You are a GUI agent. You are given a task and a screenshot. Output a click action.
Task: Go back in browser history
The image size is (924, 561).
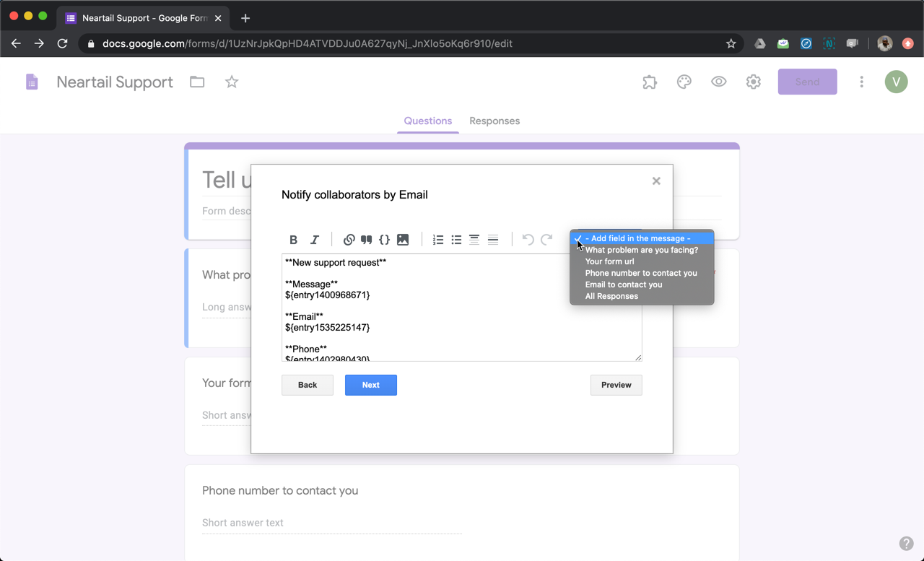(16, 43)
